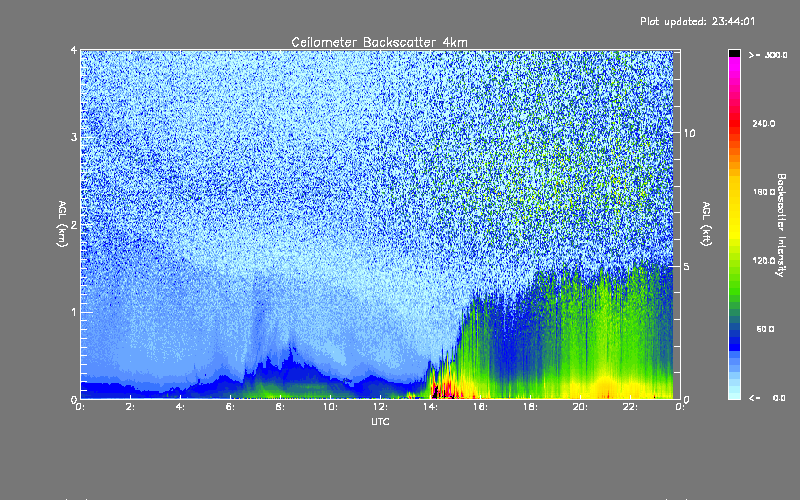
Task: Click the '2' km tick on left axis
Action: 74,225
